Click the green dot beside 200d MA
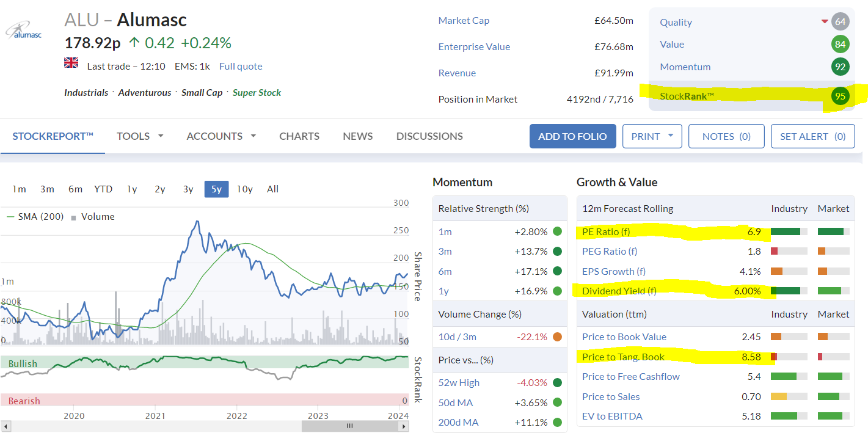The width and height of the screenshot is (868, 433). (x=557, y=422)
